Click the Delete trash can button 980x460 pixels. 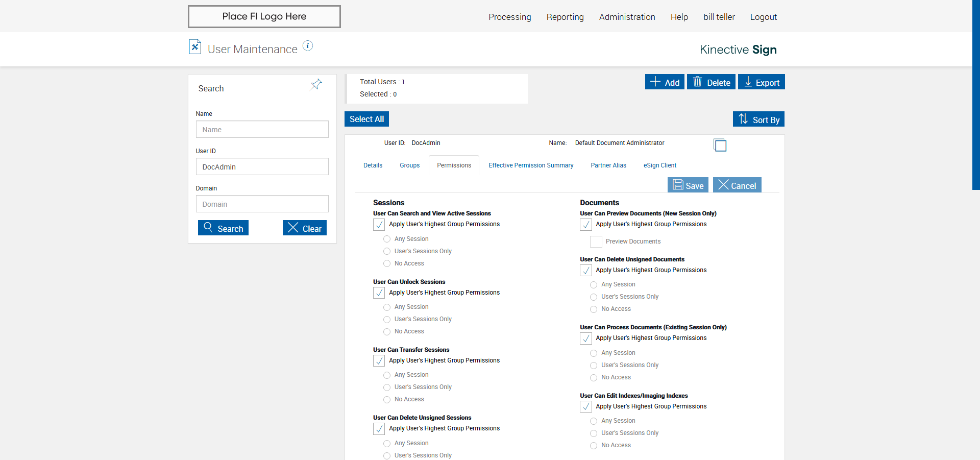click(711, 82)
